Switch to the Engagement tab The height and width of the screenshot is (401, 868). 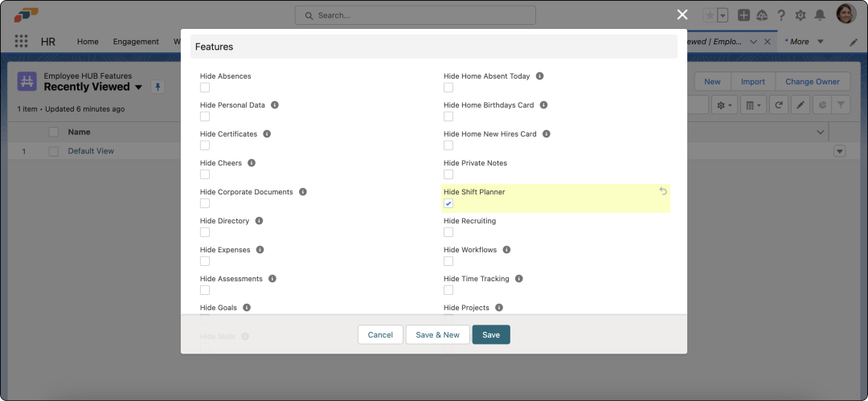136,42
